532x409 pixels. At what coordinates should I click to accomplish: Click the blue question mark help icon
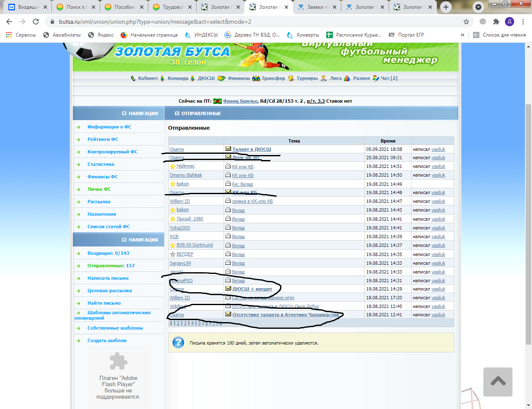coord(178,342)
